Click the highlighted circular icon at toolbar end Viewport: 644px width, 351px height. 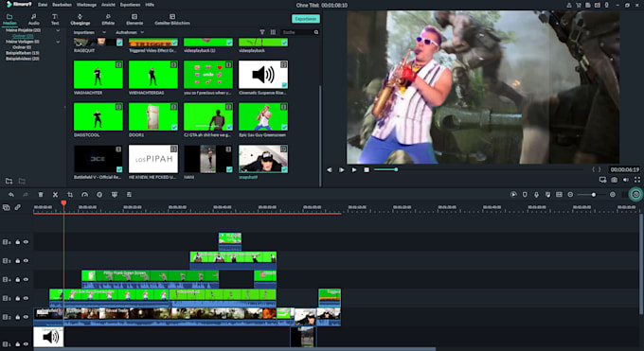[x=635, y=195]
